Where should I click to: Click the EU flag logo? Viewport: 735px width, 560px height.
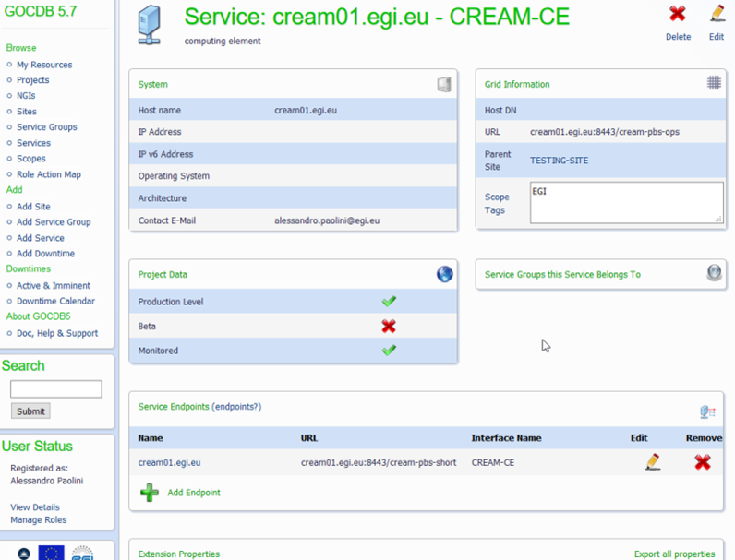pos(51,553)
